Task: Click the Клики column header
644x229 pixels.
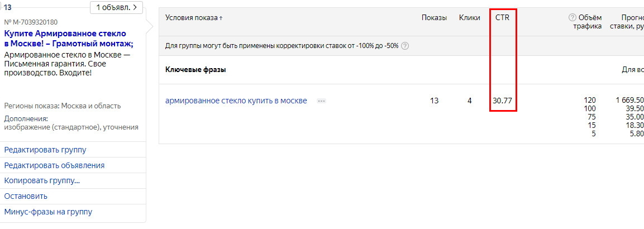Action: coord(469,18)
